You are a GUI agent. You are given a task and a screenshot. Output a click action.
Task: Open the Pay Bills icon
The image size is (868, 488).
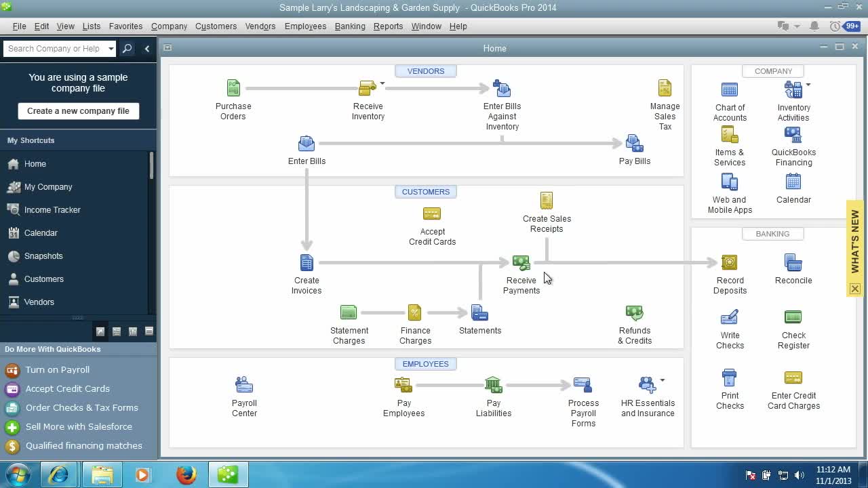click(635, 144)
